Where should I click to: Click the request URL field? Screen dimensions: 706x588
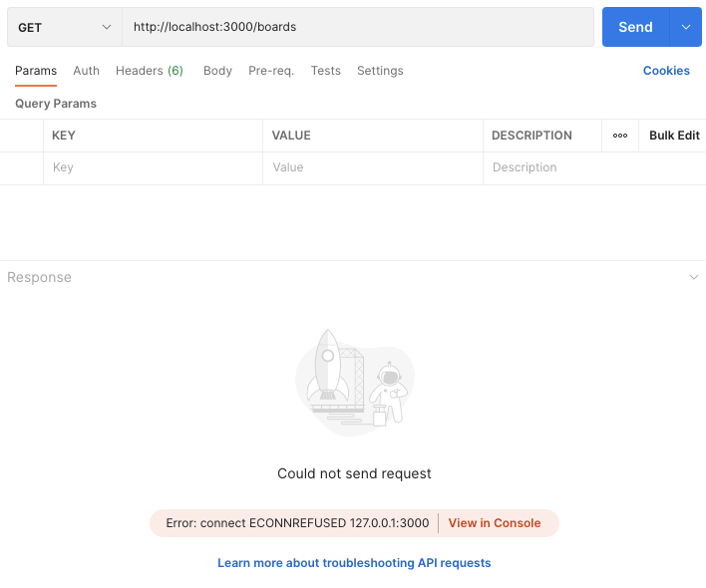click(x=358, y=27)
